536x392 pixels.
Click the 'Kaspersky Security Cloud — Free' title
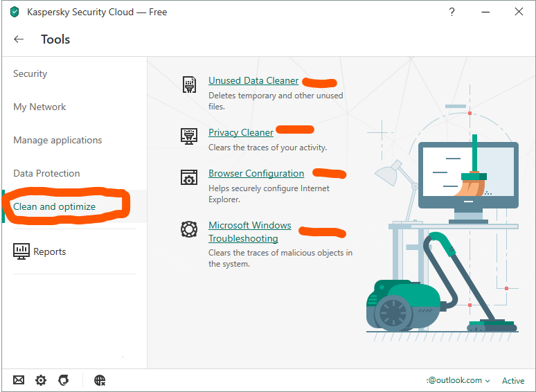[x=97, y=12]
